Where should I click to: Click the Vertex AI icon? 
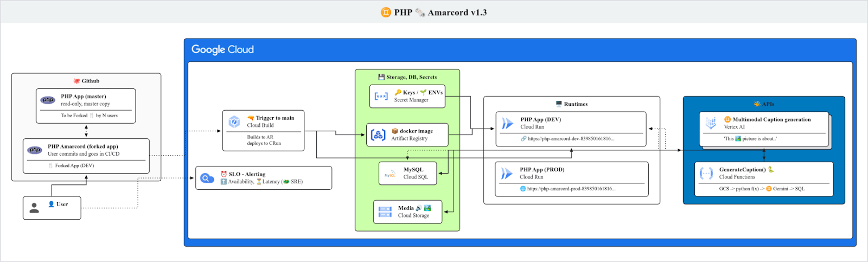711,123
